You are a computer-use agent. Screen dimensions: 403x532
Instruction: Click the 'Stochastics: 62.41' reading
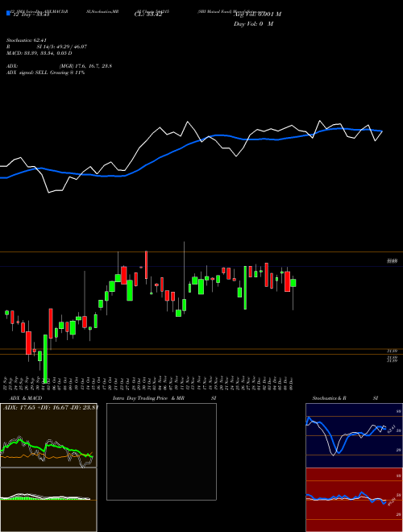pyautogui.click(x=26, y=40)
